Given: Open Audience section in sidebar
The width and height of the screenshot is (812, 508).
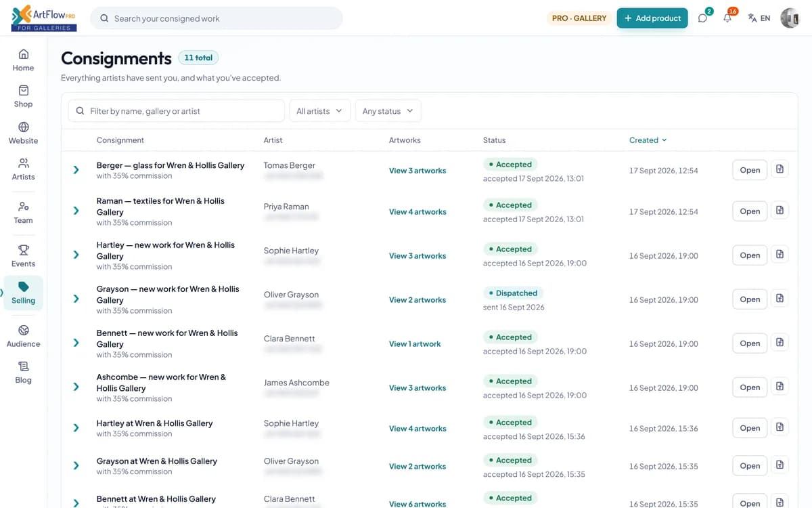Looking at the screenshot, I should click(23, 336).
